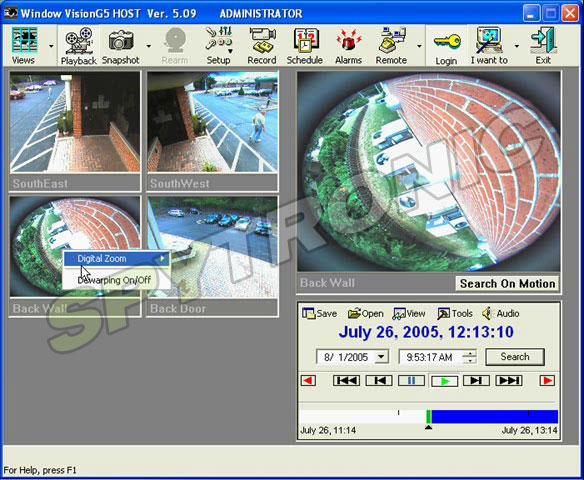Viewport: 584px width, 480px height.
Task: Open the 'I want to' wizard icon
Action: click(x=489, y=46)
